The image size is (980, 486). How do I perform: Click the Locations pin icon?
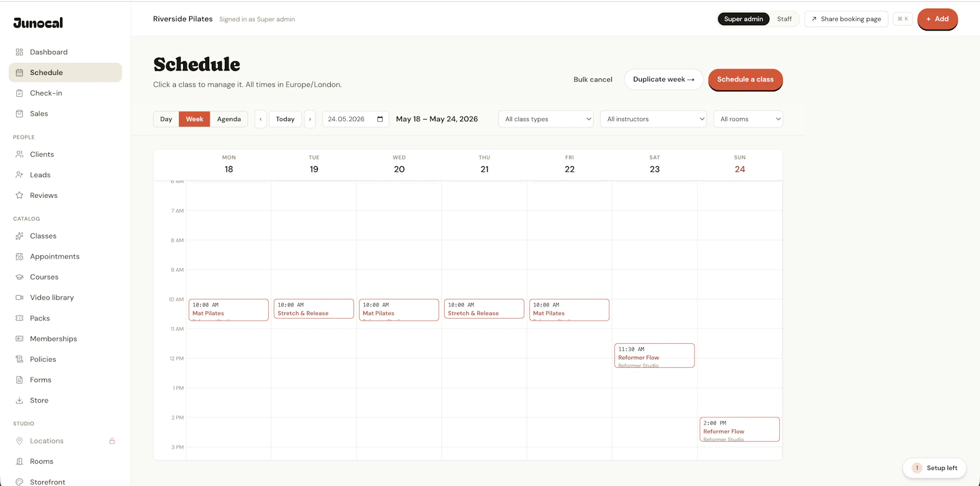[20, 441]
